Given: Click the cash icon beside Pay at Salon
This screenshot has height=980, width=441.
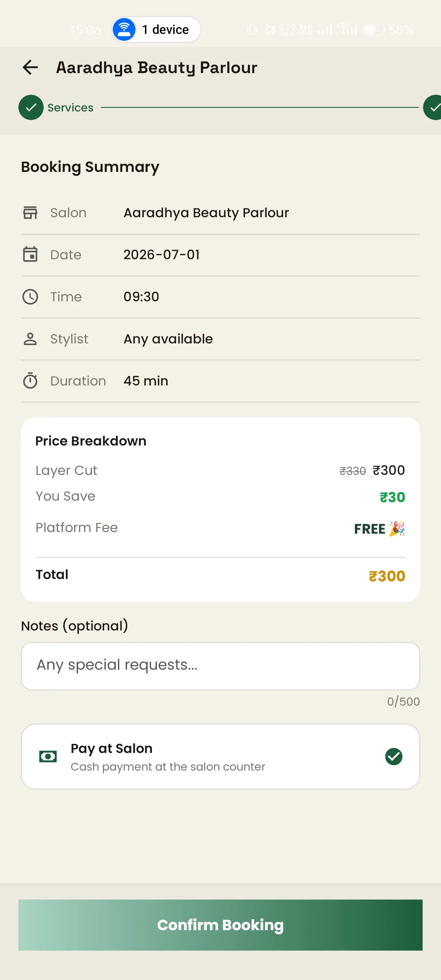Looking at the screenshot, I should 48,757.
